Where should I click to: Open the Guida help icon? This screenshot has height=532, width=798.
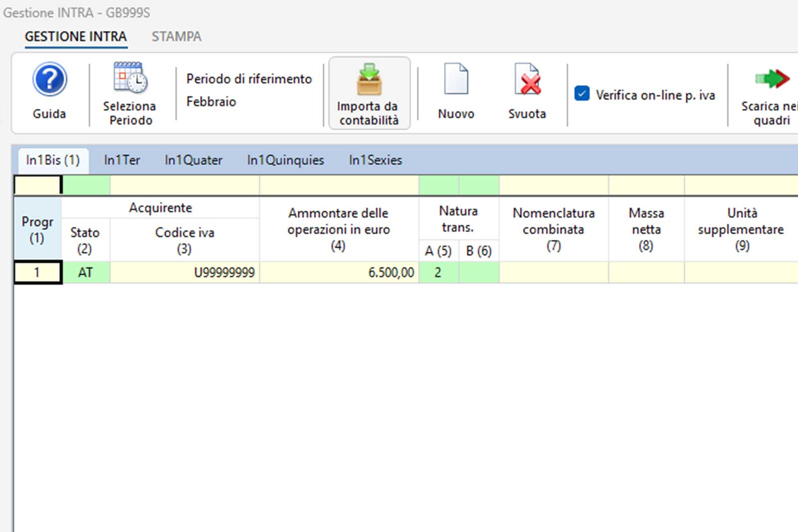(x=49, y=80)
